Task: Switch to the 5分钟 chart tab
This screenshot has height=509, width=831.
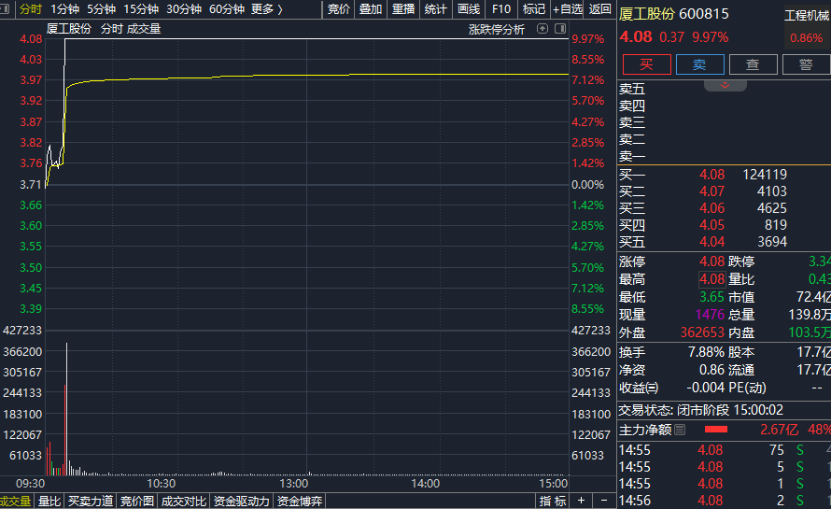Action: tap(101, 9)
